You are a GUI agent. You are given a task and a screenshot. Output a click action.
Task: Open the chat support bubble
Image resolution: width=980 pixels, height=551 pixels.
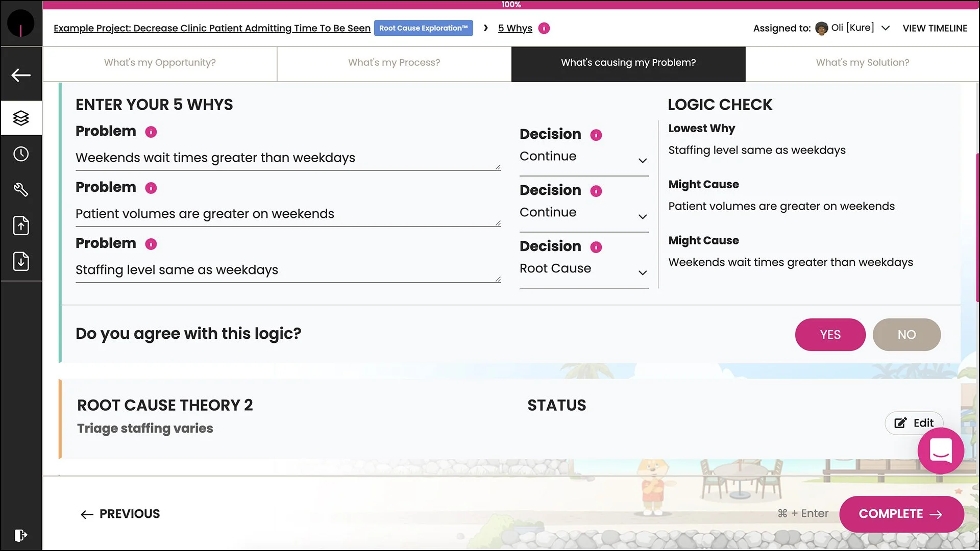940,451
